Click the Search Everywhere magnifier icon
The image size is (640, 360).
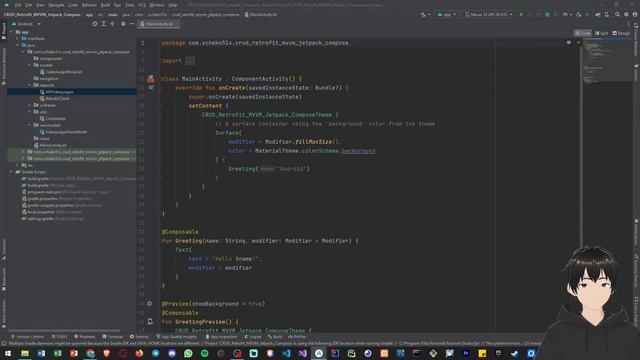[x=617, y=14]
